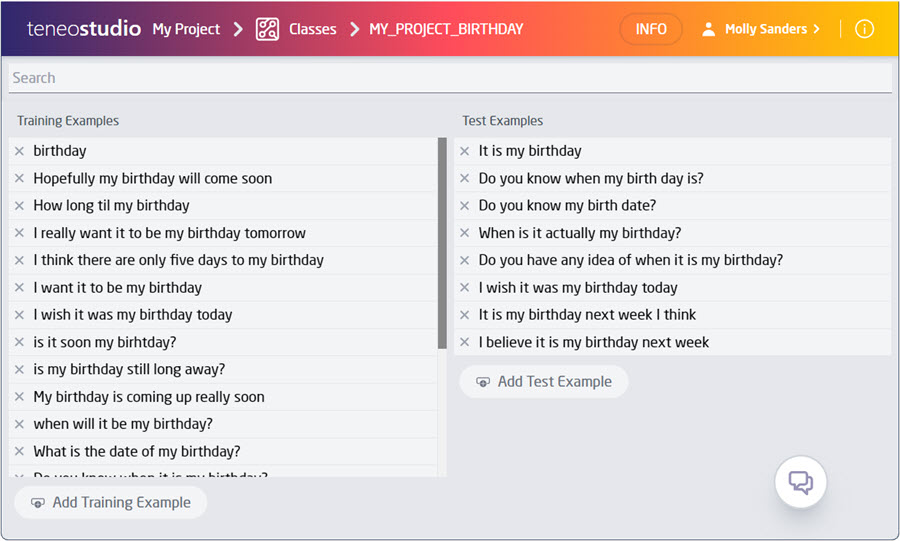Click chevron arrow after My Project
The height and width of the screenshot is (541, 900).
[x=238, y=29]
